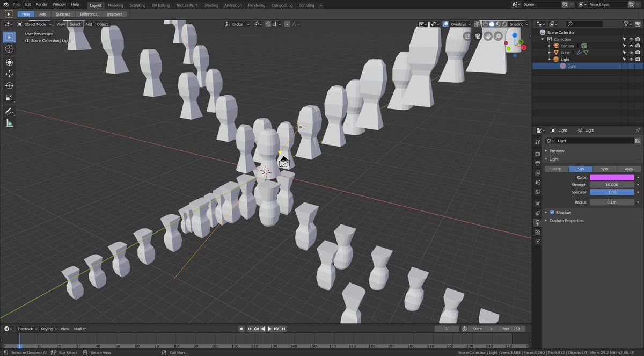Expand the Preview panel
Image resolution: width=644 pixels, height=356 pixels.
557,151
